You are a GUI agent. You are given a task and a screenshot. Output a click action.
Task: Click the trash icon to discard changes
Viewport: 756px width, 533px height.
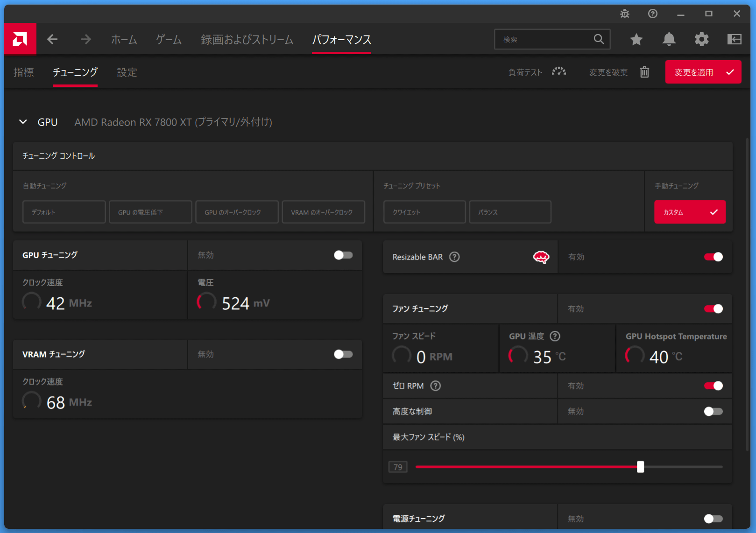(644, 72)
